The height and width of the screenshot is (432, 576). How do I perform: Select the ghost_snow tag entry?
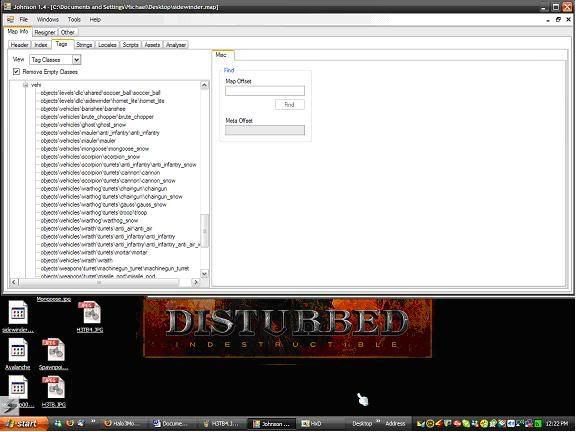point(83,125)
